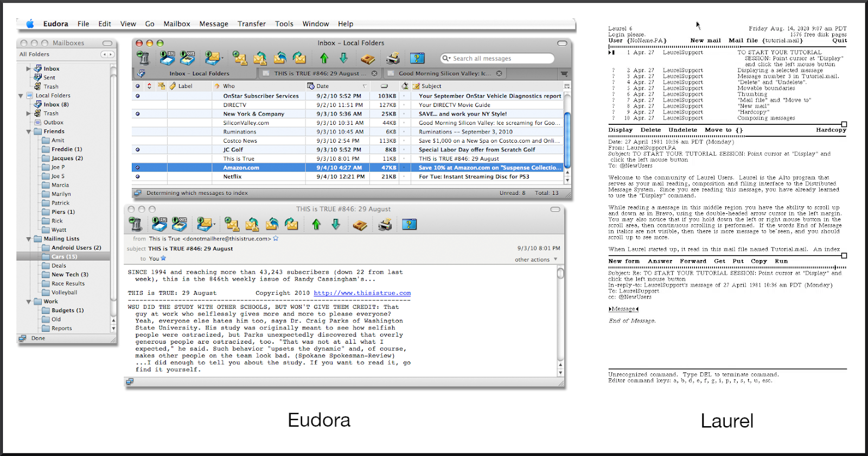This screenshot has width=868, height=456.
Task: Select the Cars (15) mailing list folder
Action: point(64,257)
